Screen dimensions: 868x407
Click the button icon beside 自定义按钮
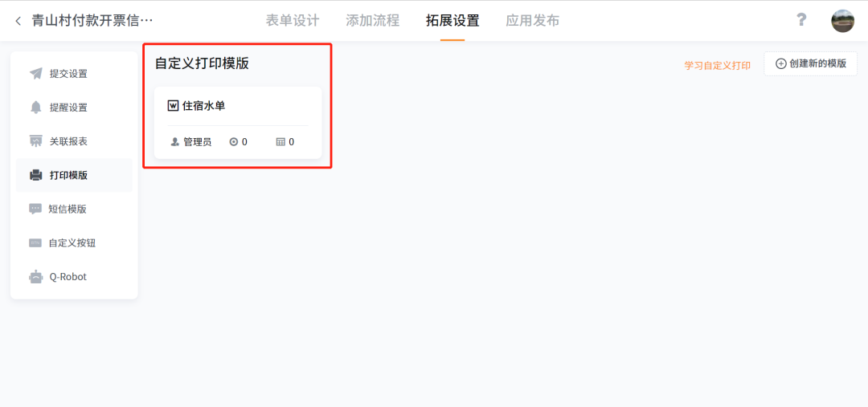(x=35, y=242)
